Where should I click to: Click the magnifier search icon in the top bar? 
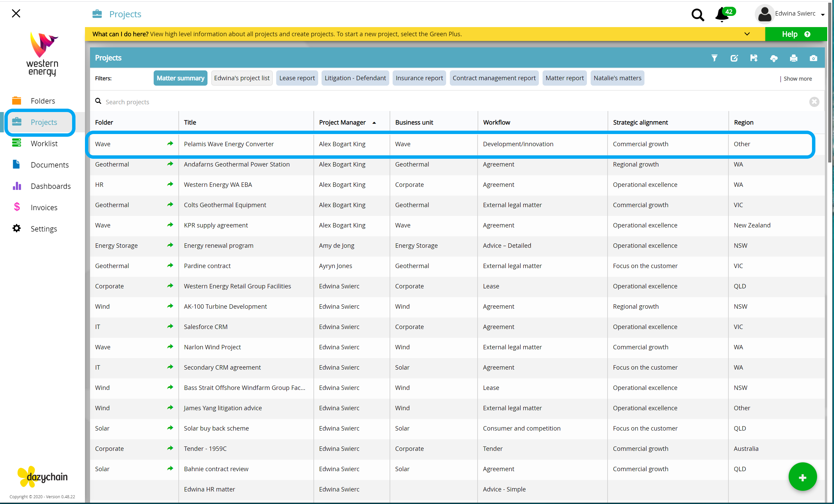click(x=698, y=15)
